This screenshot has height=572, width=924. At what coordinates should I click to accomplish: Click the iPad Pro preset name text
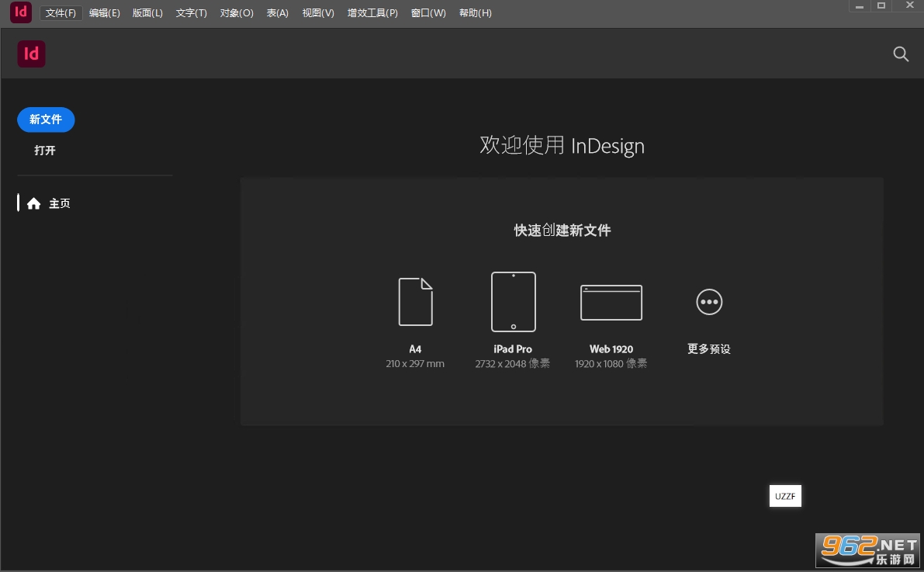(513, 349)
